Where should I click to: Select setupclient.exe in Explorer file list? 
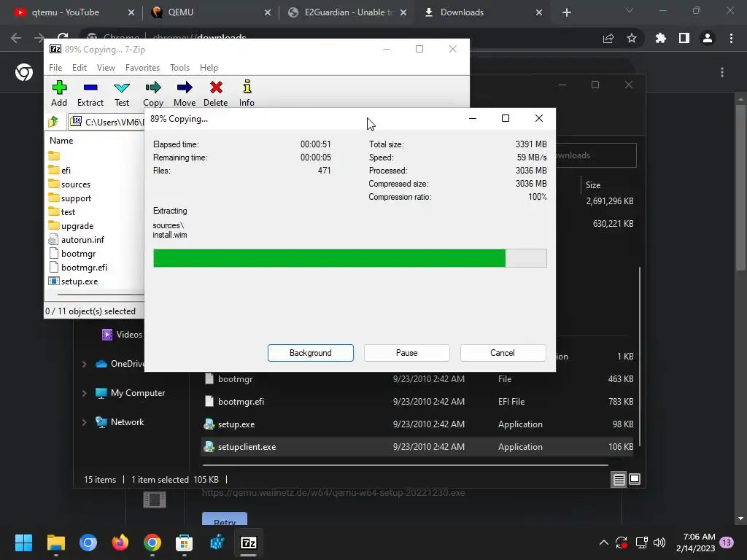pos(417,447)
